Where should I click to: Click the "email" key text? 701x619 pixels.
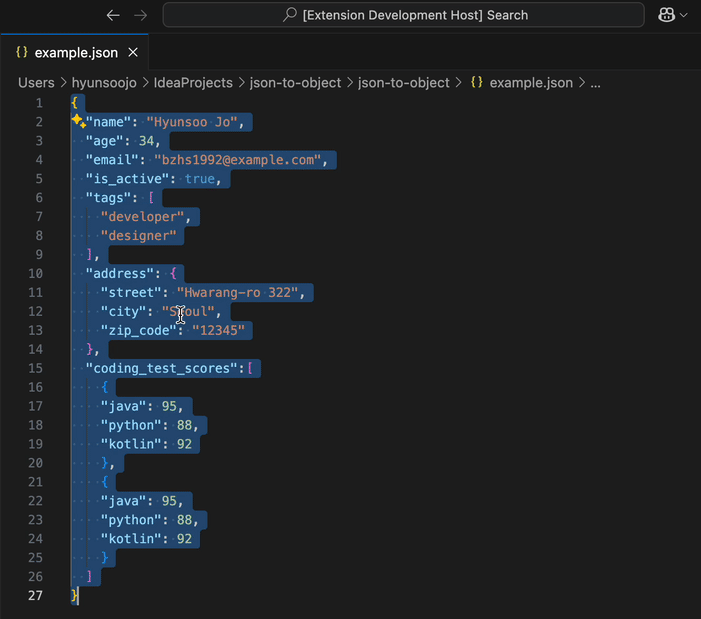point(112,160)
